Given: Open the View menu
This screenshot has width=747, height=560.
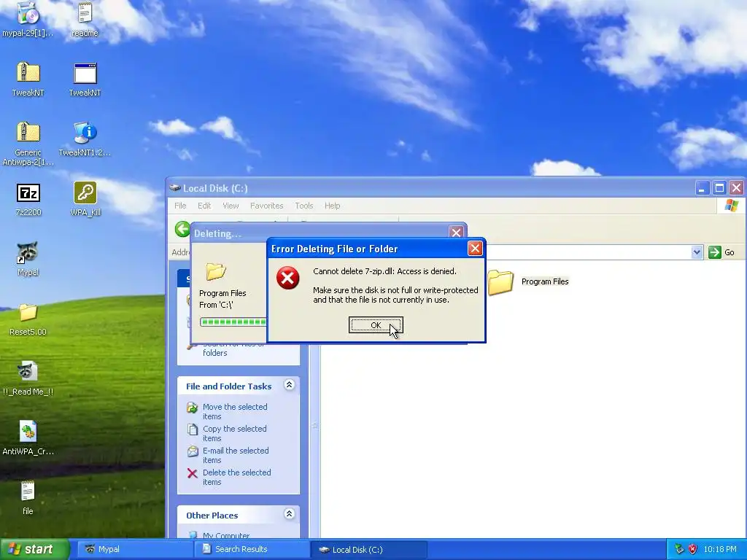Looking at the screenshot, I should [x=231, y=206].
